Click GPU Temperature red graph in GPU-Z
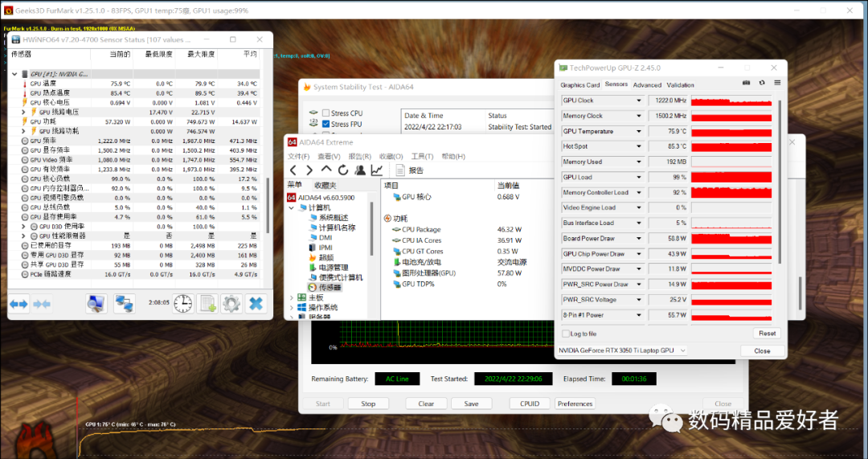This screenshot has width=868, height=459. pos(731,132)
